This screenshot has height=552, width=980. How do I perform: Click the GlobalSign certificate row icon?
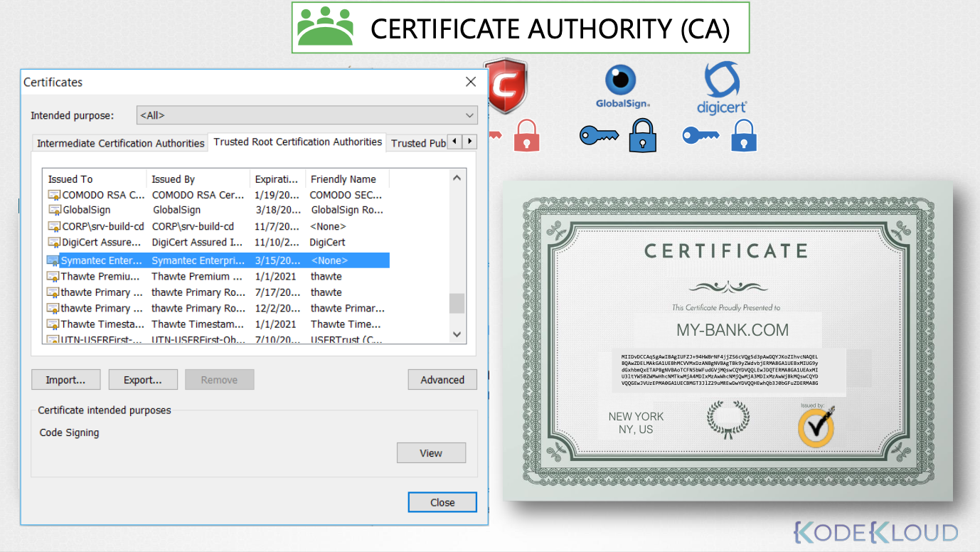54,210
